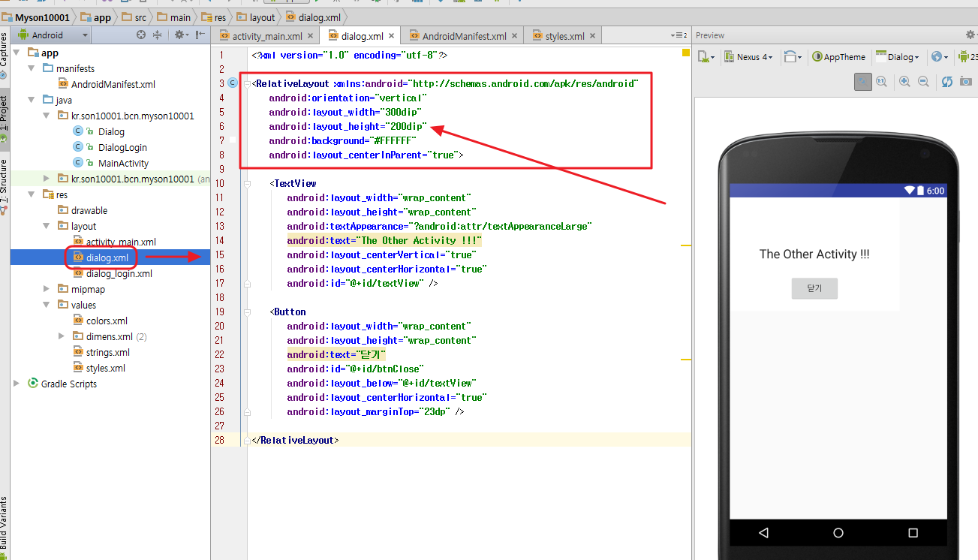The width and height of the screenshot is (978, 560).
Task: Click the 닫기 button in the phone preview
Action: [814, 289]
